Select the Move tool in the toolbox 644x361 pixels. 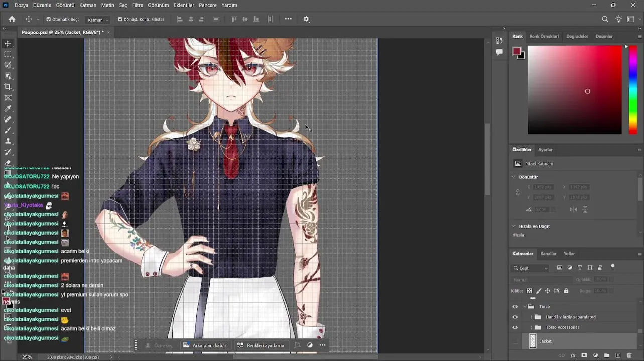8,44
